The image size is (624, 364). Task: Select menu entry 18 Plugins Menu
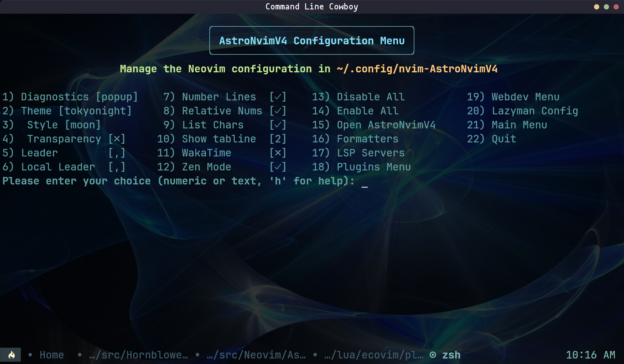pos(361,167)
